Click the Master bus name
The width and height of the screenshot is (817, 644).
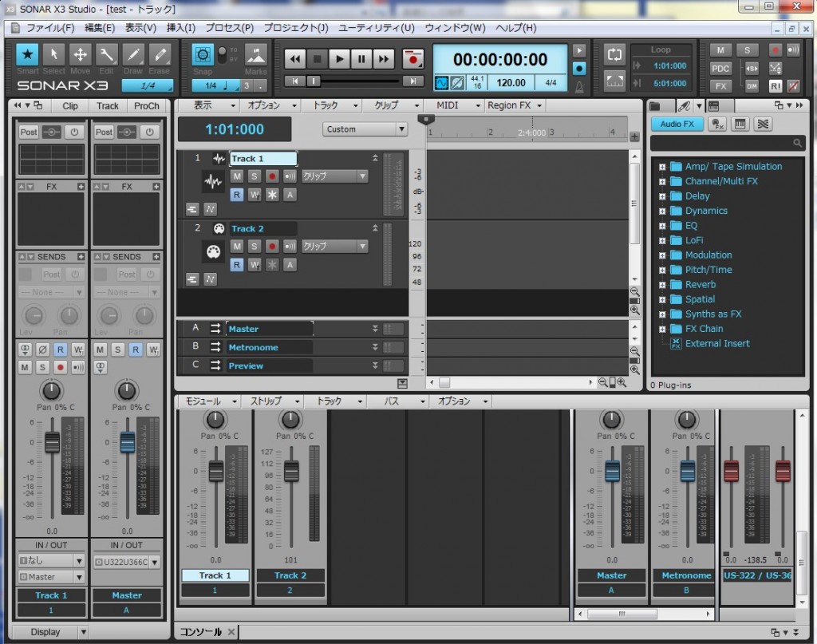click(x=243, y=329)
